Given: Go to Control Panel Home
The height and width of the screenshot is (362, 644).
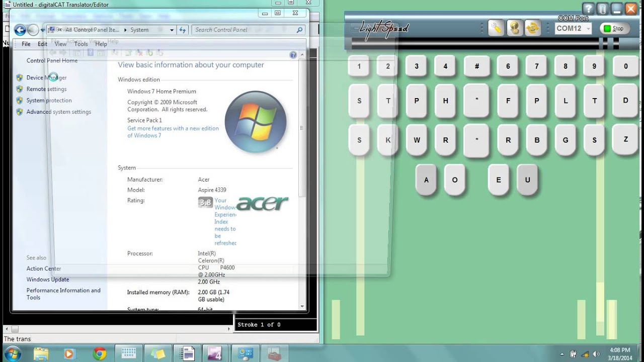Looking at the screenshot, I should [x=52, y=60].
